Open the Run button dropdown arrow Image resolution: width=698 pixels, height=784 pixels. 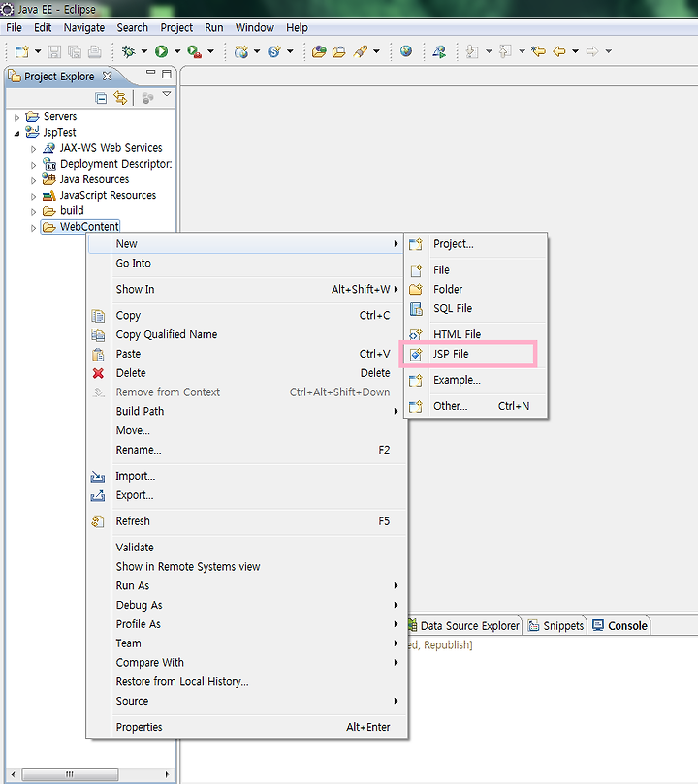pyautogui.click(x=177, y=51)
